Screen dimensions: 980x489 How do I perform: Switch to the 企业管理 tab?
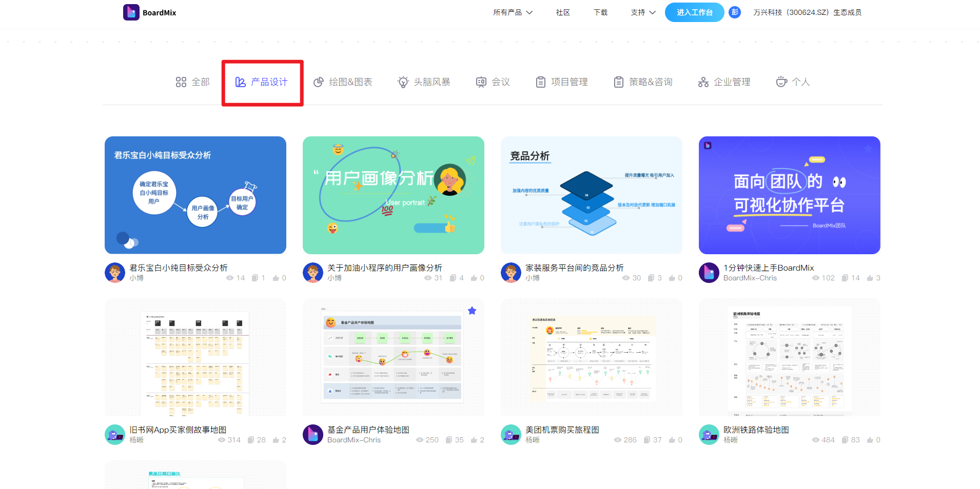pos(724,82)
